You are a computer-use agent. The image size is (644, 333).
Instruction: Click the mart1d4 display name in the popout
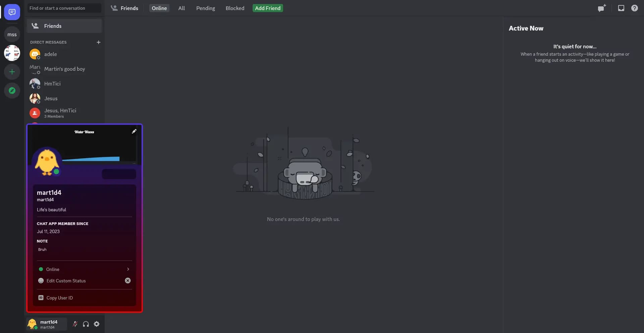point(49,192)
